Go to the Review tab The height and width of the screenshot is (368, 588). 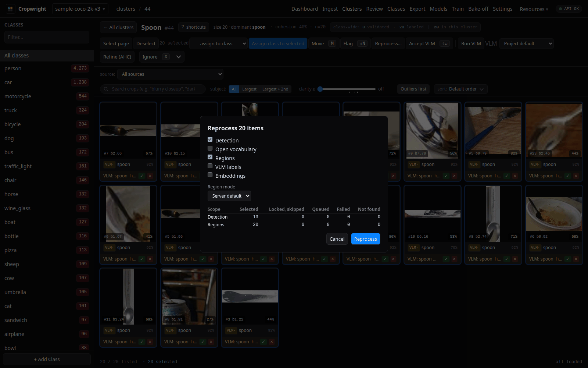tap(374, 9)
